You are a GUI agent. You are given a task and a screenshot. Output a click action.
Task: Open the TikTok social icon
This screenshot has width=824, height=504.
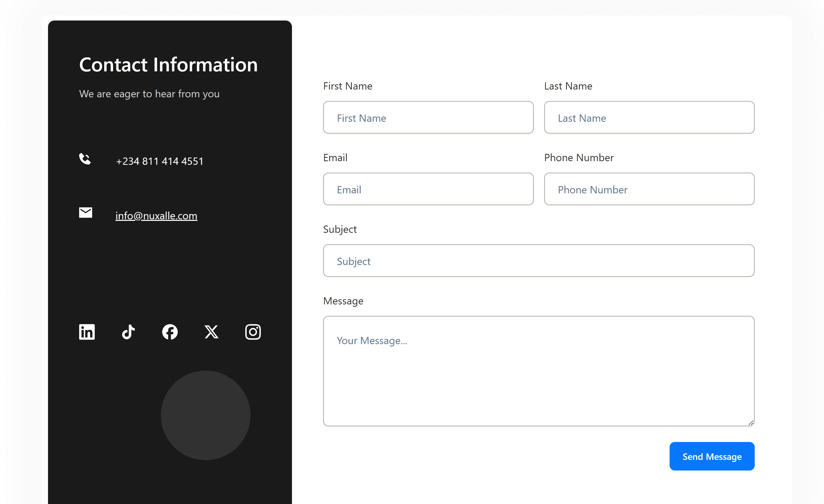coord(128,332)
